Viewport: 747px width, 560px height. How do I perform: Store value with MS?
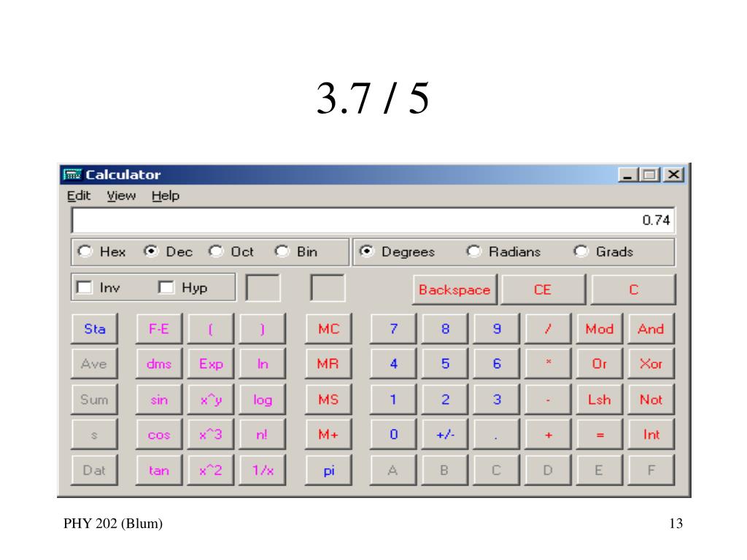pyautogui.click(x=328, y=399)
